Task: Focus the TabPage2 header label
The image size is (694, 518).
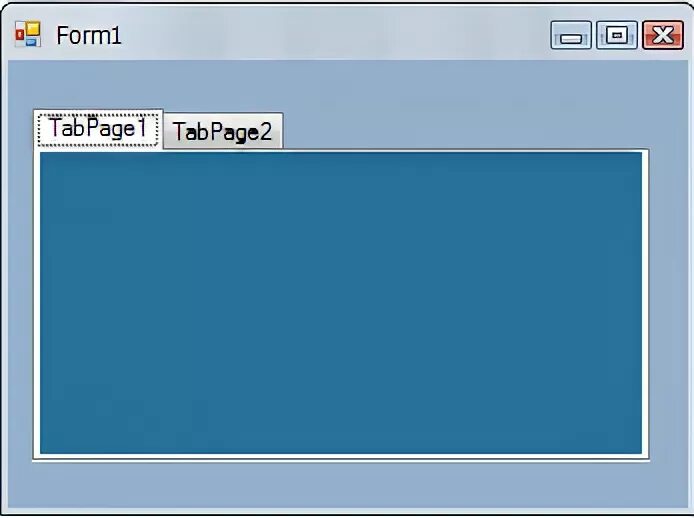Action: pyautogui.click(x=223, y=131)
